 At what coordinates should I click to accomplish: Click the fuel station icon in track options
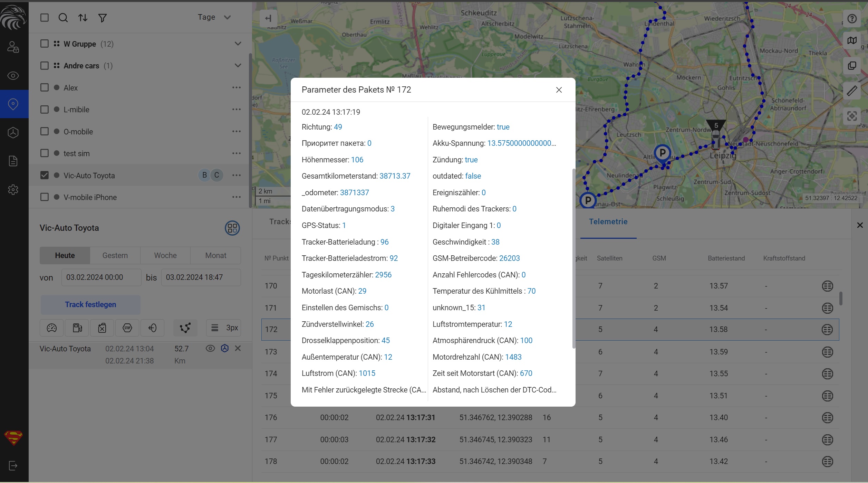click(77, 328)
